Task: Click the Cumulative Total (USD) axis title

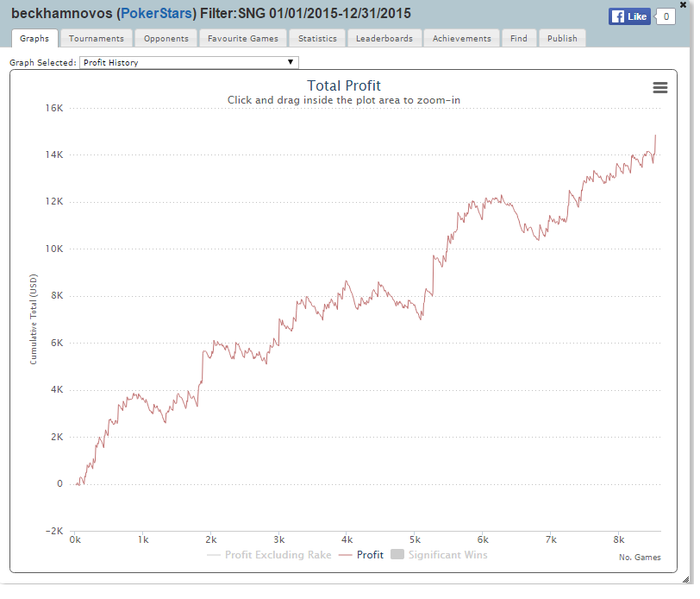Action: (33, 319)
